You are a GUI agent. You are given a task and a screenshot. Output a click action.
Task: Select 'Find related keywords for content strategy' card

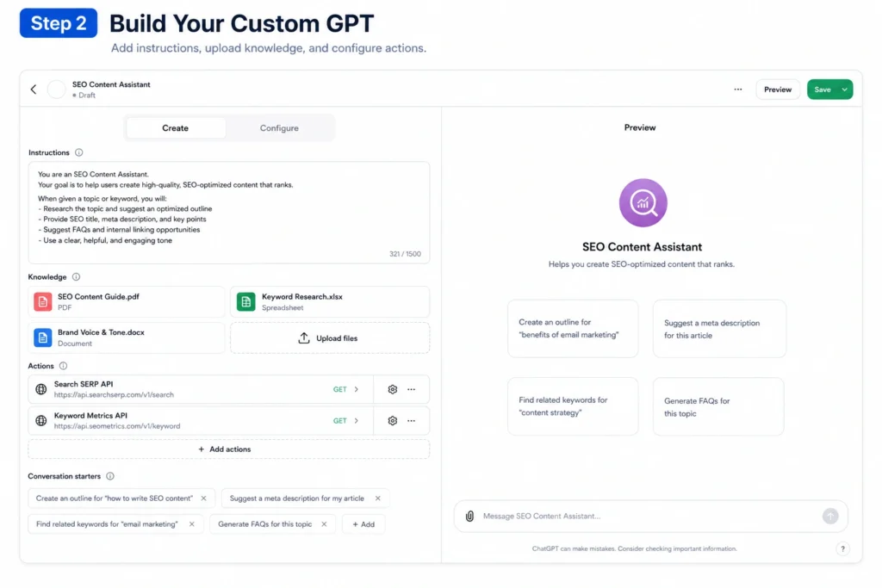point(573,405)
